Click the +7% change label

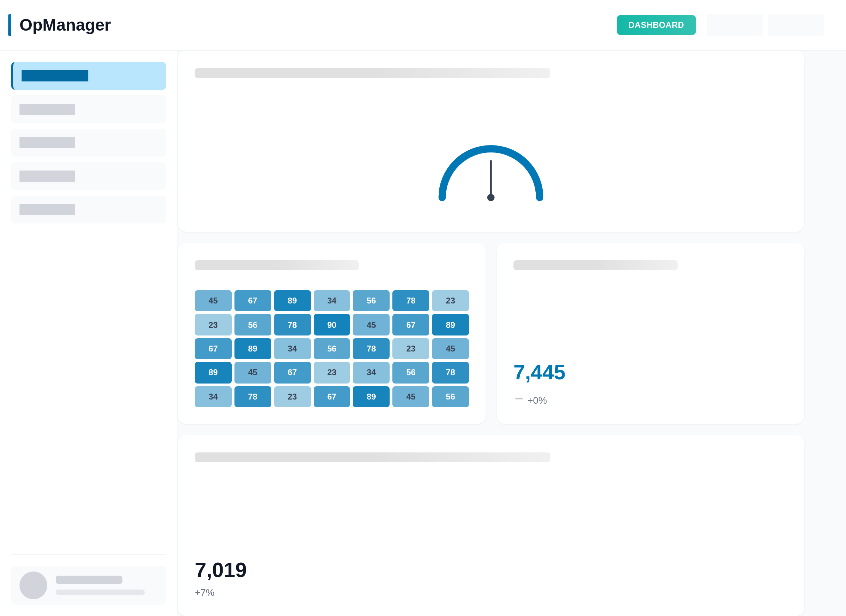tap(205, 592)
